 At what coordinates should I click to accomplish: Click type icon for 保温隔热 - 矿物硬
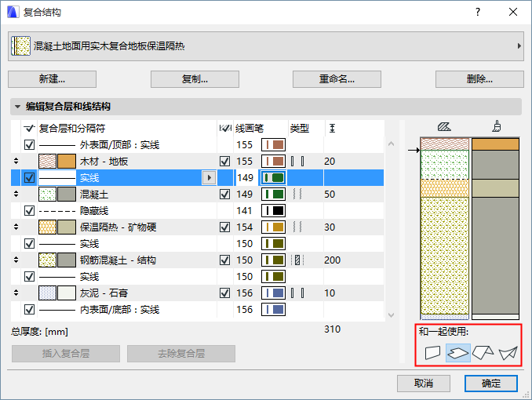pyautogui.click(x=297, y=227)
